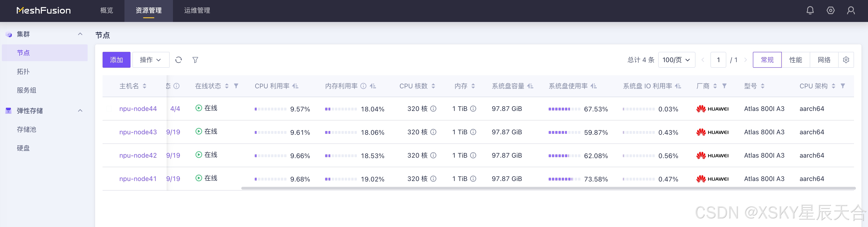This screenshot has width=868, height=227.
Task: Go to next page arrow
Action: [746, 60]
